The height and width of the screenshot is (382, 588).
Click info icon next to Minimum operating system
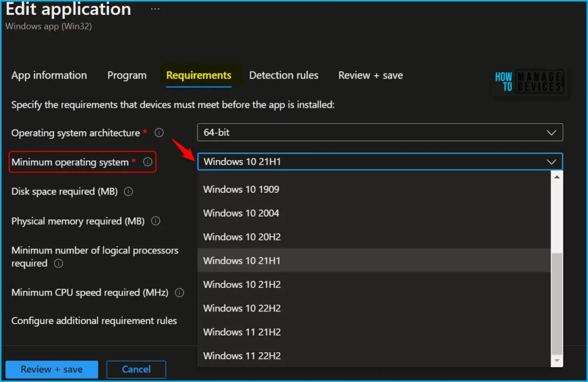tap(148, 162)
